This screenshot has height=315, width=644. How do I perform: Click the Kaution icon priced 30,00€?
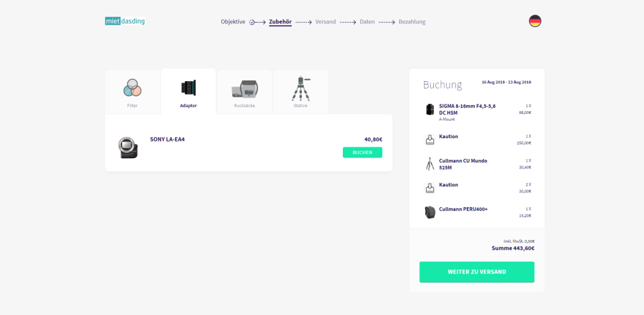click(x=429, y=188)
